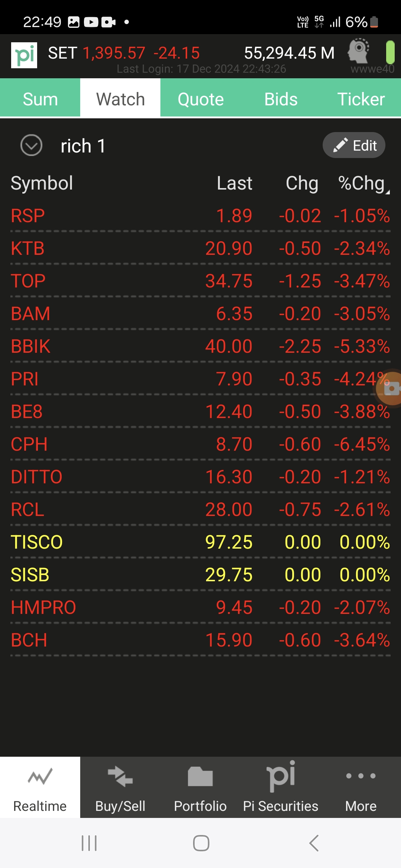This screenshot has width=401, height=868.
Task: Expand the rich 1 watchlist dropdown
Action: [x=31, y=145]
